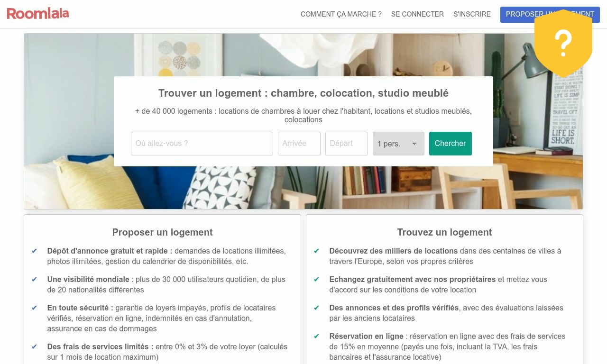Go to the S'inscrire page
The image size is (607, 364).
pyautogui.click(x=472, y=14)
